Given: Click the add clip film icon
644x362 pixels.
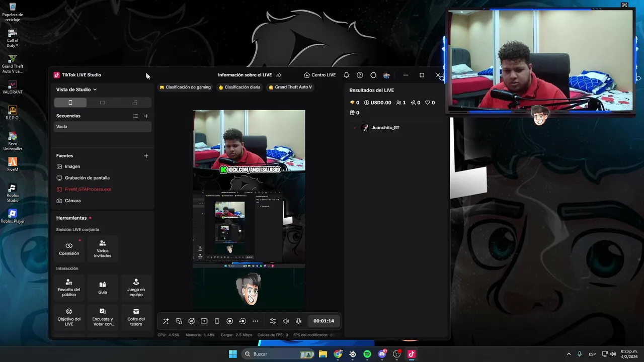Looking at the screenshot, I should point(204,321).
